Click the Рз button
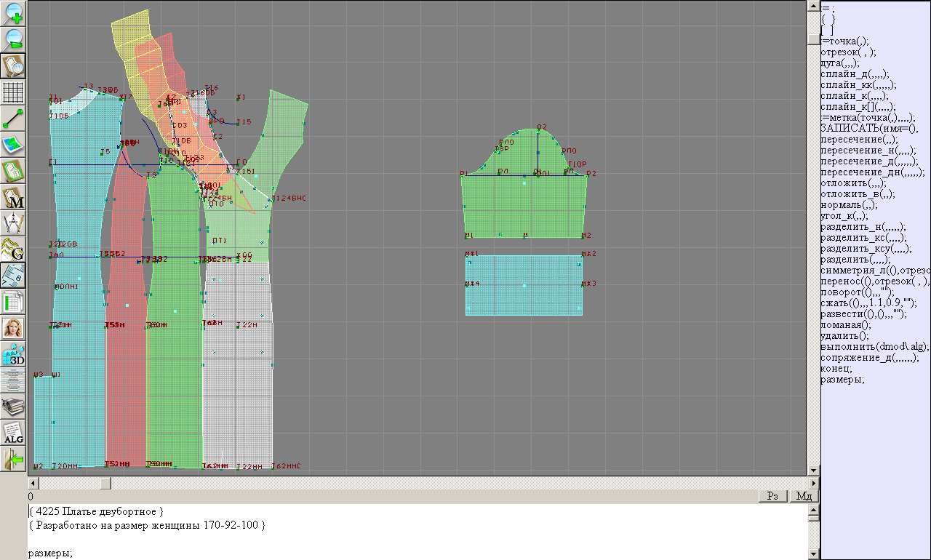 772,496
